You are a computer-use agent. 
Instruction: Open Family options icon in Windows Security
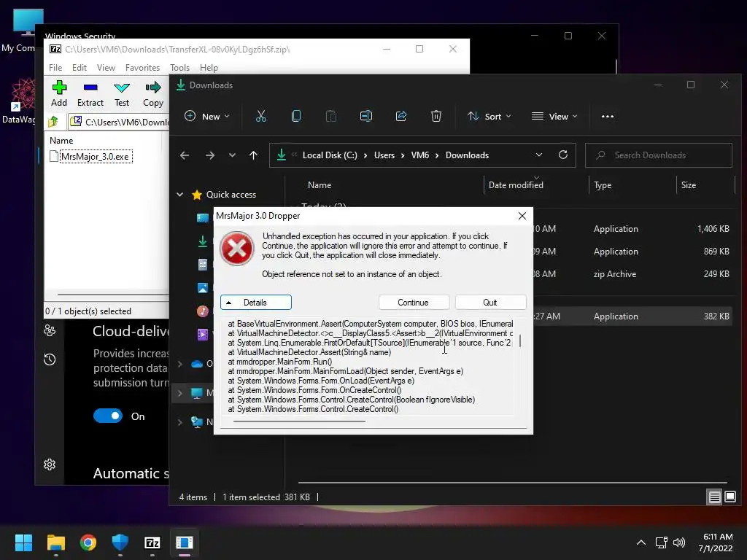coord(50,330)
